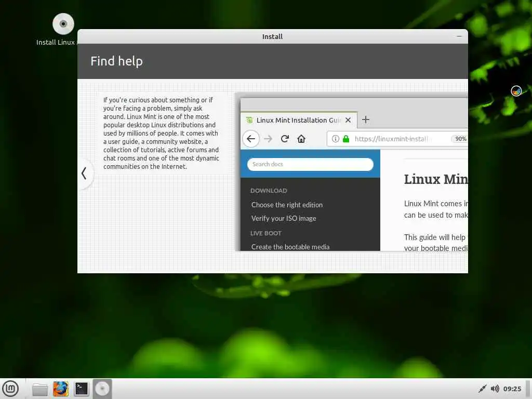
Task: Go to the previous slide with left chevron
Action: pyautogui.click(x=84, y=174)
